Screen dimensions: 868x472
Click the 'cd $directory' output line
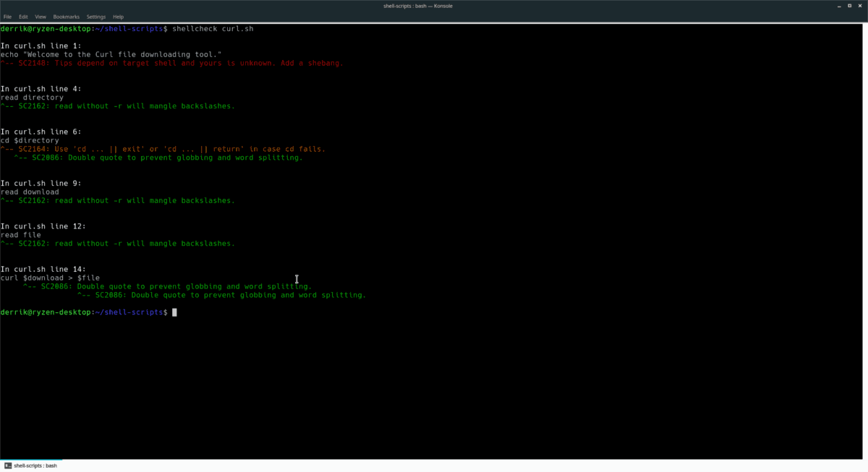pos(30,140)
